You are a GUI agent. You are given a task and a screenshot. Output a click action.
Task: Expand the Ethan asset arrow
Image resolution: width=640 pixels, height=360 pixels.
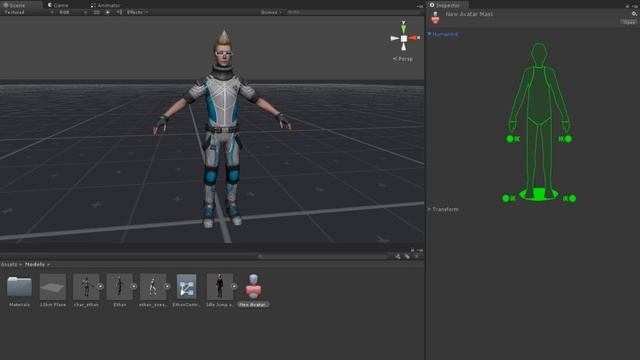tap(133, 287)
